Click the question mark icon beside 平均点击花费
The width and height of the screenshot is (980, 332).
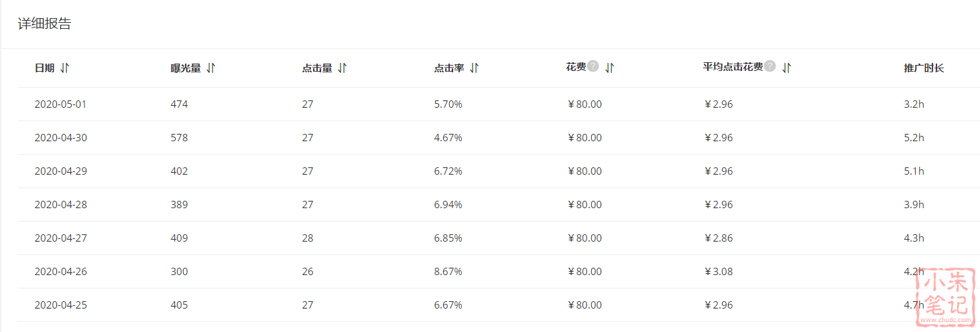[770, 66]
